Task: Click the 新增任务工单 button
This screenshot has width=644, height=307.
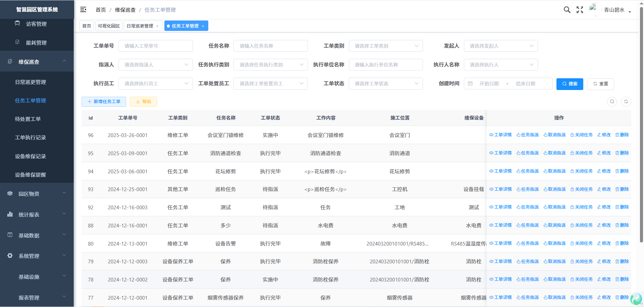Action: pos(104,102)
